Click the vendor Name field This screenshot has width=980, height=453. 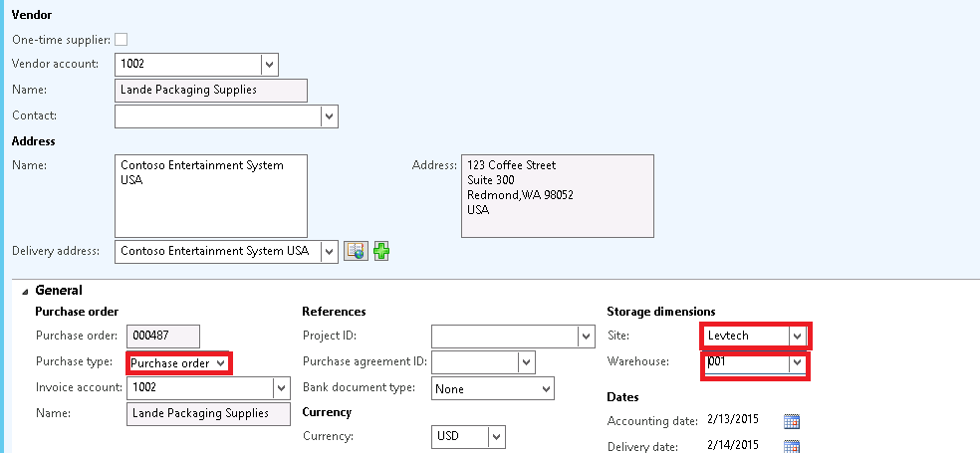coord(211,90)
